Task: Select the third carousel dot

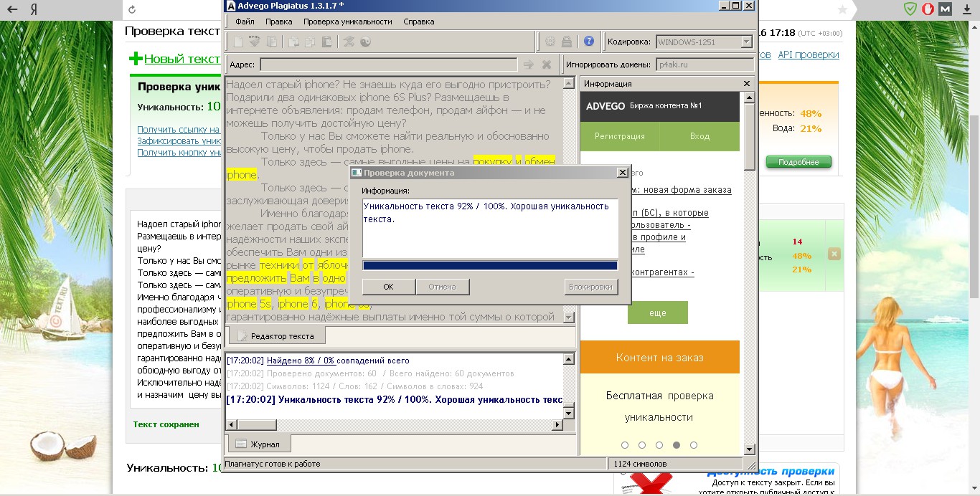Action: [659, 445]
